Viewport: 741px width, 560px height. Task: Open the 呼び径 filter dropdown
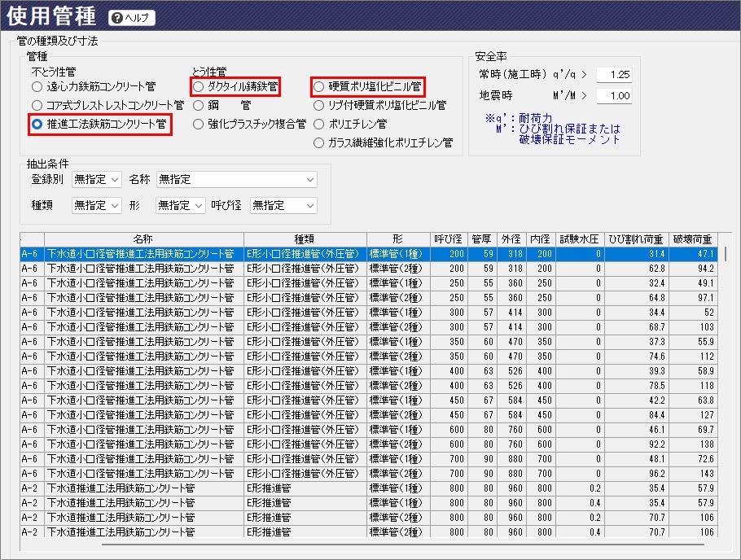283,206
